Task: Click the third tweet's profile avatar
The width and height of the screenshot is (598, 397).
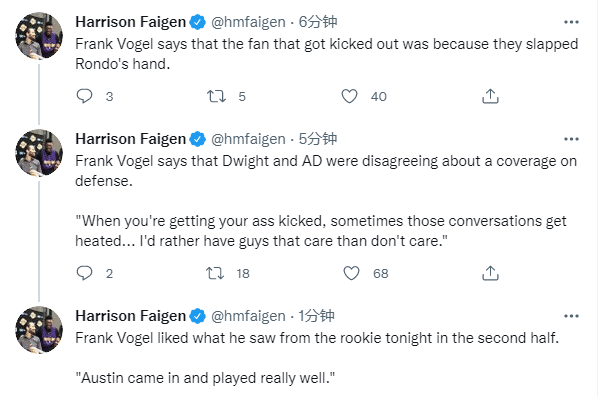Action: [x=39, y=330]
